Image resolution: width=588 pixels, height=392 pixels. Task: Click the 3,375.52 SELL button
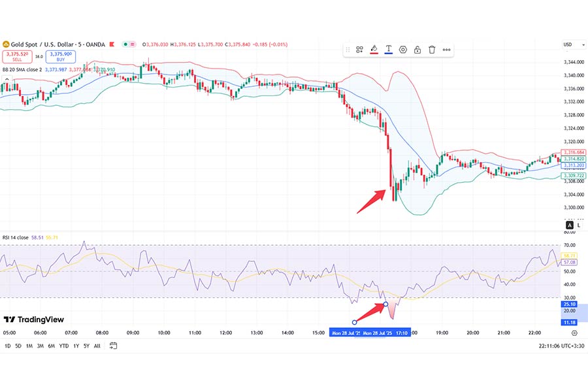click(x=17, y=57)
